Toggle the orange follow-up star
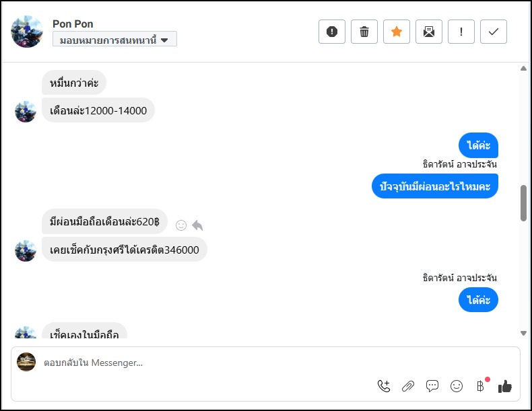Viewport: 532px width, 411px height. click(397, 32)
